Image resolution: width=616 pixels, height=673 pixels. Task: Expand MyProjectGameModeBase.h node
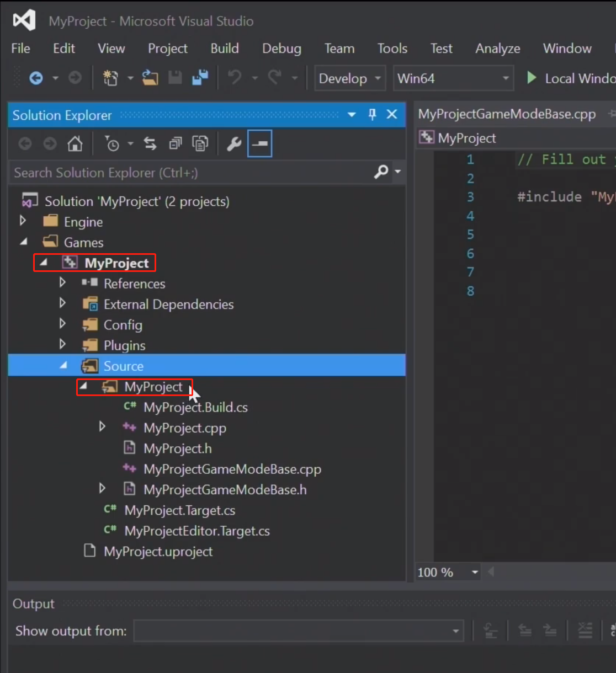click(102, 488)
